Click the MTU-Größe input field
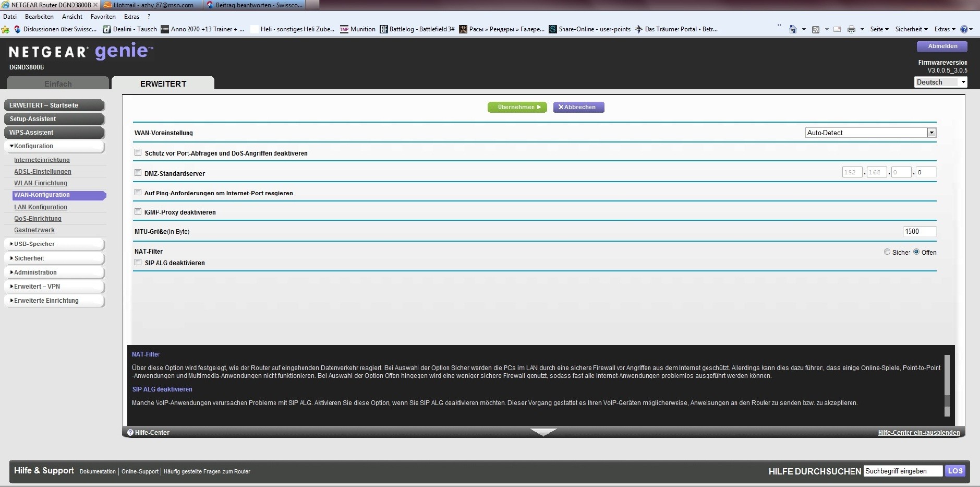980x487 pixels. 919,231
